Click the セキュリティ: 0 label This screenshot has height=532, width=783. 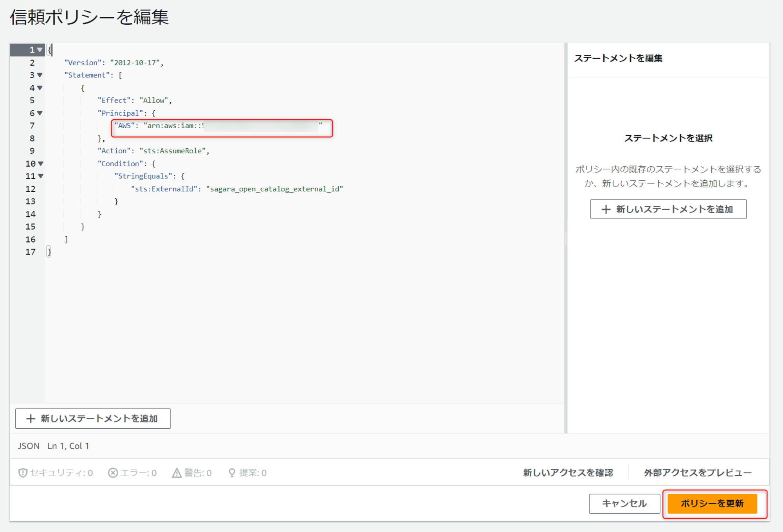[x=61, y=473]
